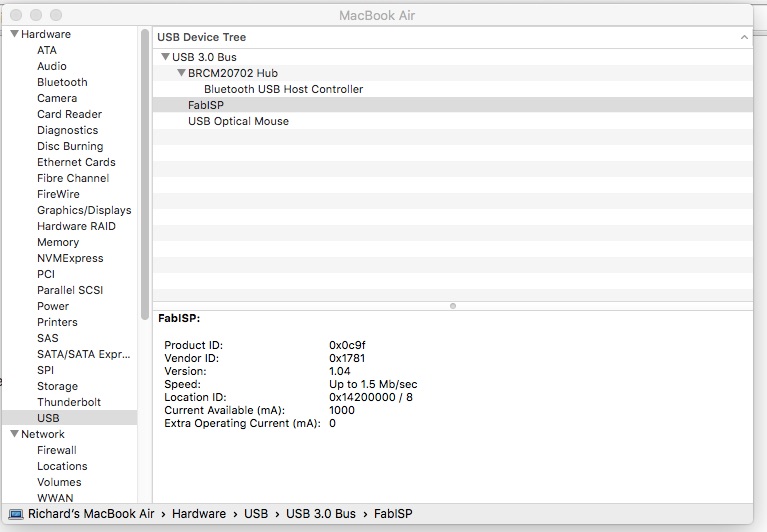Open Disc Burning section
The width and height of the screenshot is (767, 532).
(x=70, y=146)
